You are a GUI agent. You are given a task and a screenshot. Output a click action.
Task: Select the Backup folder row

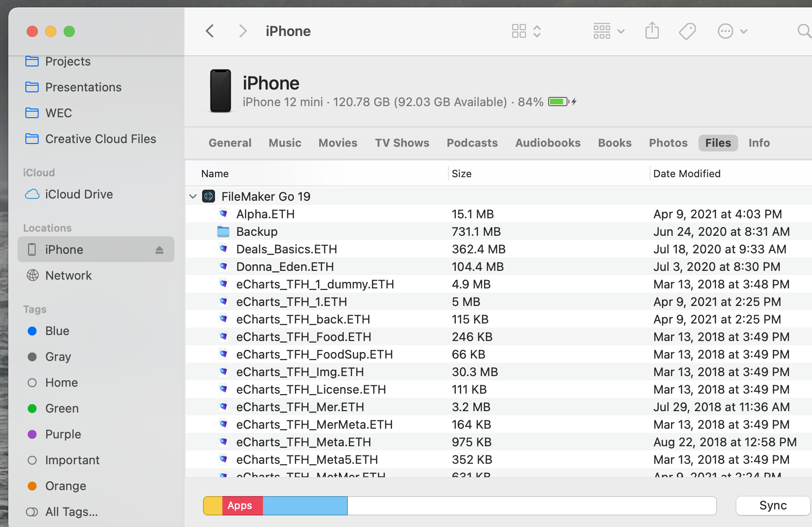[498, 232]
